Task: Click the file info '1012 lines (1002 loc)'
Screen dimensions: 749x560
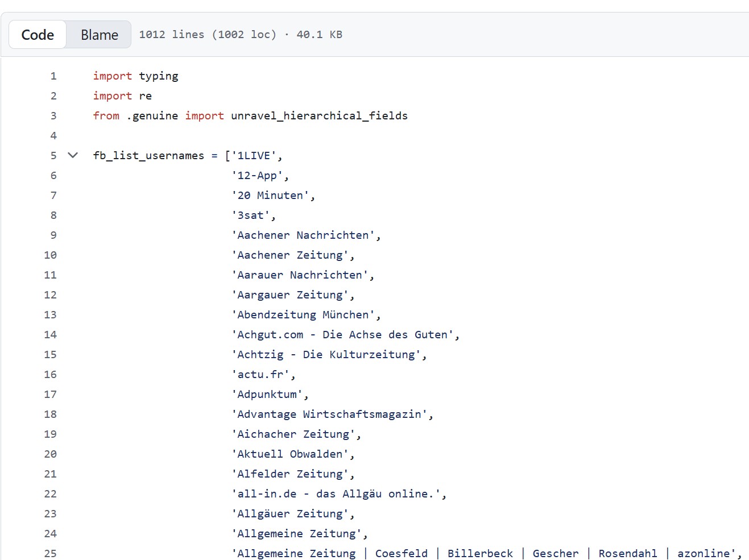Action: pos(208,35)
